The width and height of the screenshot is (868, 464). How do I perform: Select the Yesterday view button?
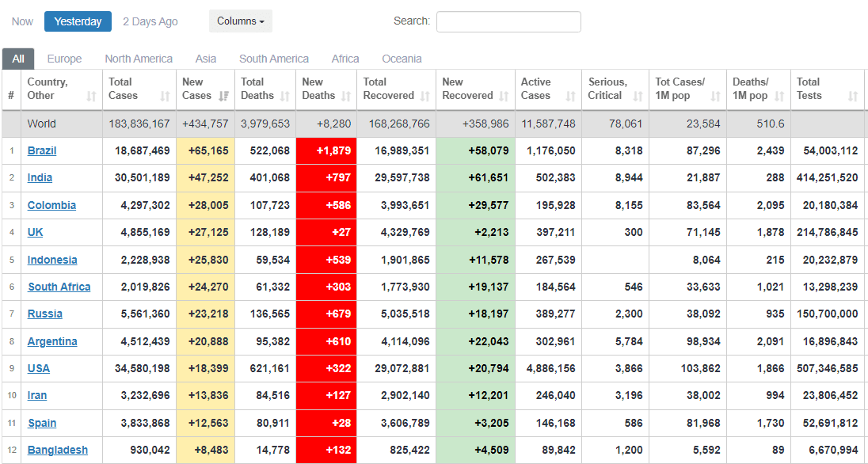pyautogui.click(x=78, y=21)
